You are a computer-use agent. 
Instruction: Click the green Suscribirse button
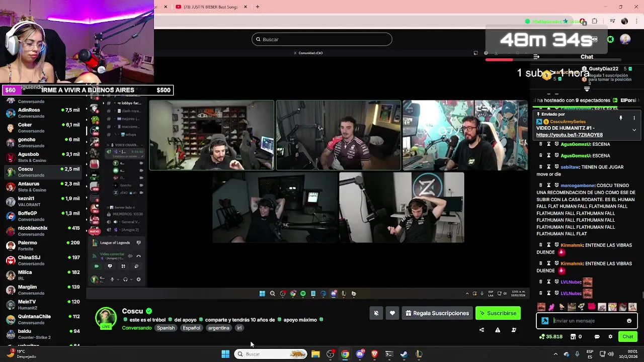coord(498,313)
